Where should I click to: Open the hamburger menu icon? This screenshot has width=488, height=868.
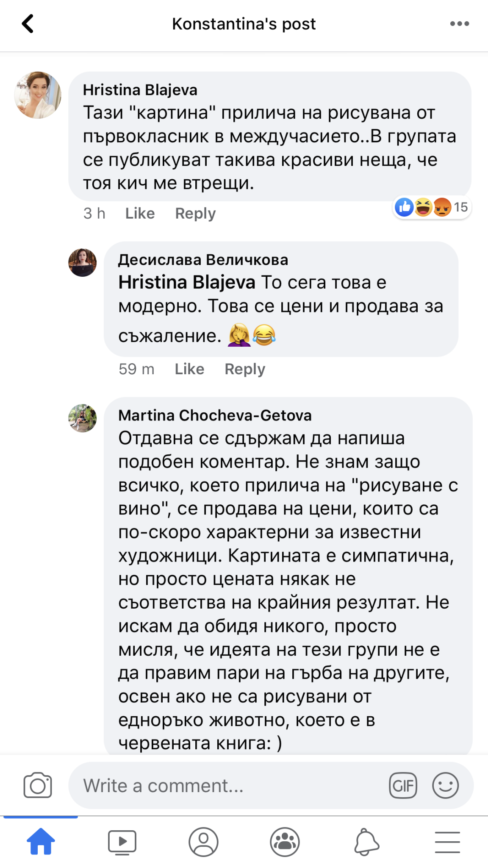tap(447, 841)
